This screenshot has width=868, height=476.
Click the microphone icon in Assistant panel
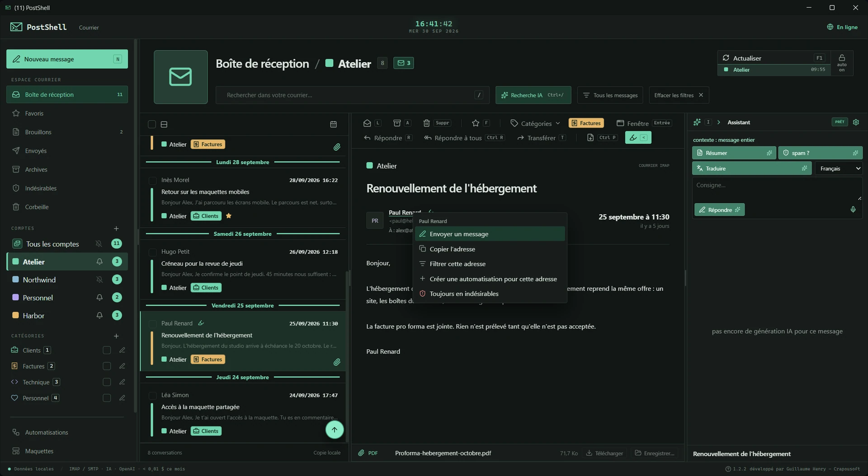853,209
